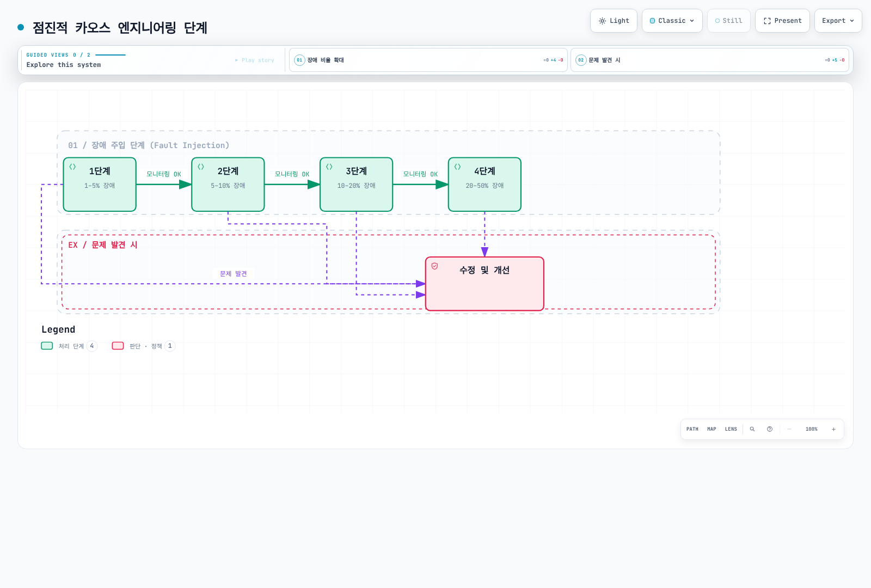
Task: Click the shield icon in 수정 및 개선 node
Action: 435,266
